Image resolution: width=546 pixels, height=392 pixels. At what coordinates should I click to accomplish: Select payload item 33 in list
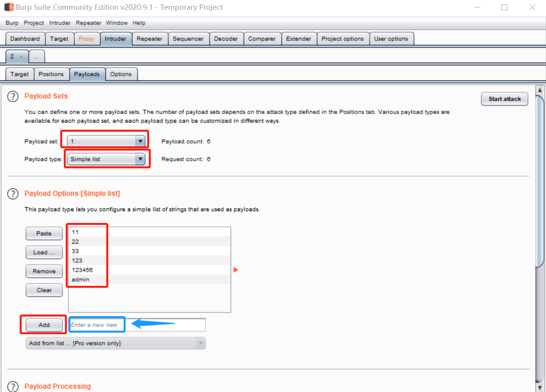(x=150, y=251)
